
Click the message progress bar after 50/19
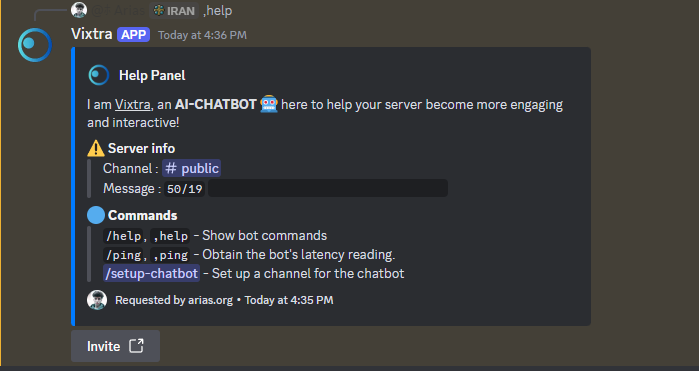[328, 188]
